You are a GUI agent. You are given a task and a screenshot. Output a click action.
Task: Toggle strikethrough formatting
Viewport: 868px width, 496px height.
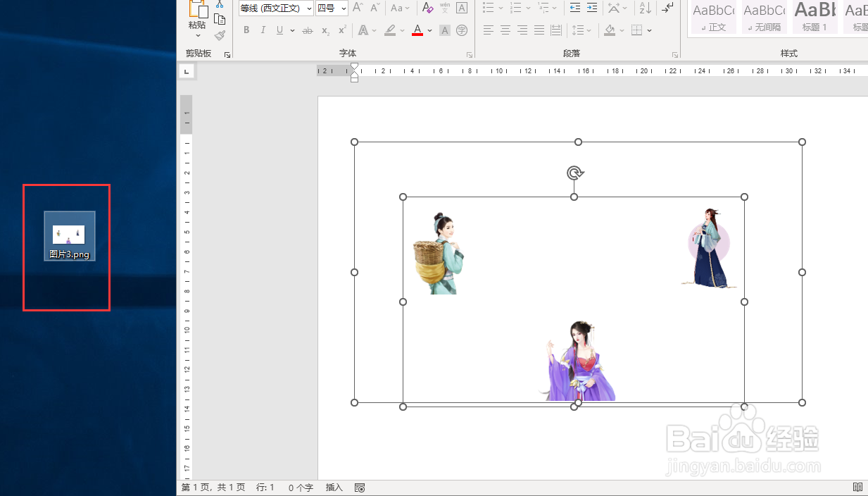point(308,30)
